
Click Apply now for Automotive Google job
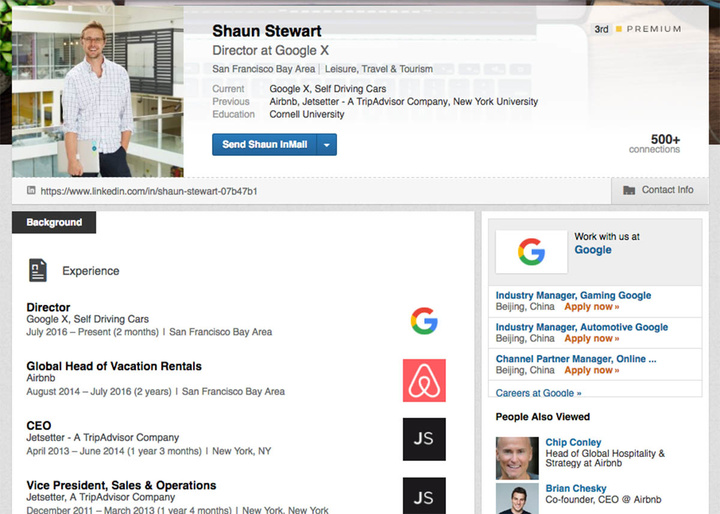(x=591, y=339)
